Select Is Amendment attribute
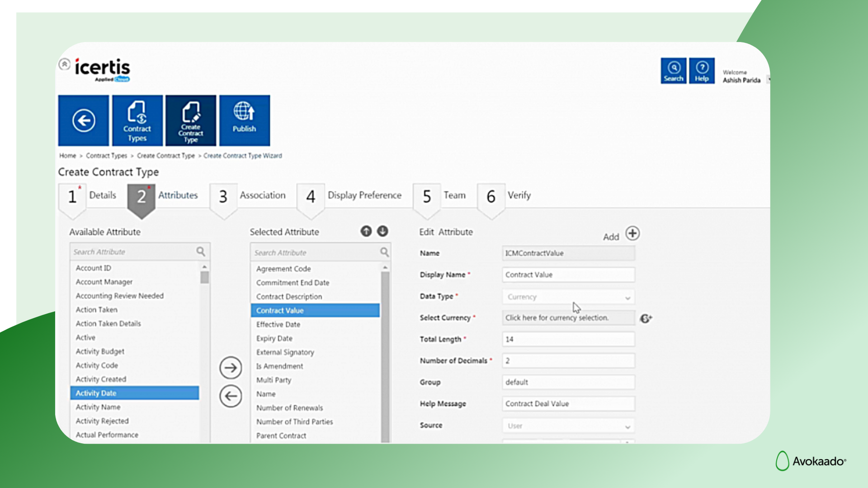The image size is (868, 488). (x=316, y=366)
